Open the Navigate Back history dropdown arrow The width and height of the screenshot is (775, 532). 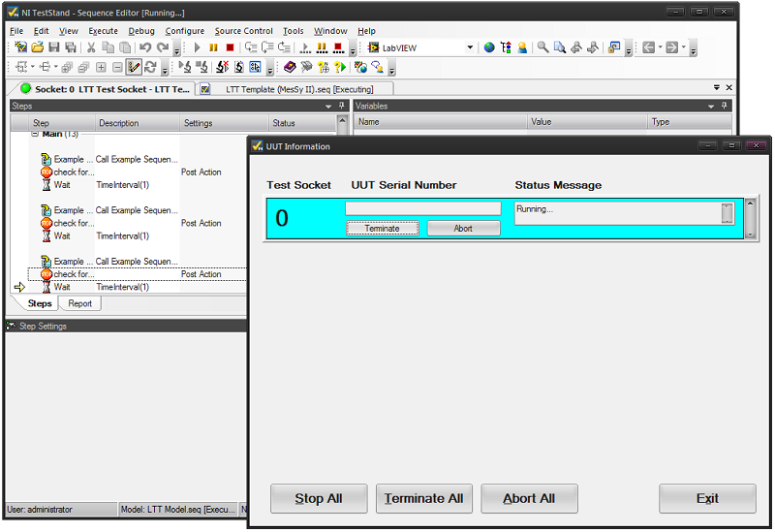(660, 47)
